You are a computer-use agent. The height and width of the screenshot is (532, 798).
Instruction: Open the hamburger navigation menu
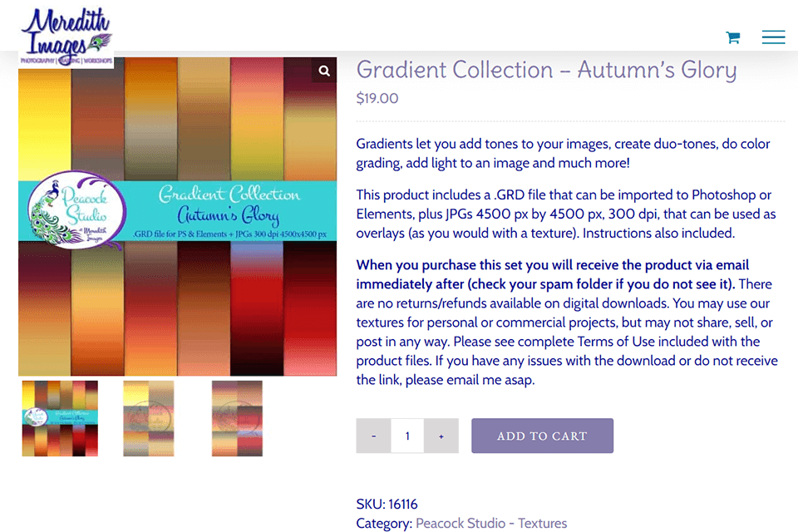tap(773, 37)
